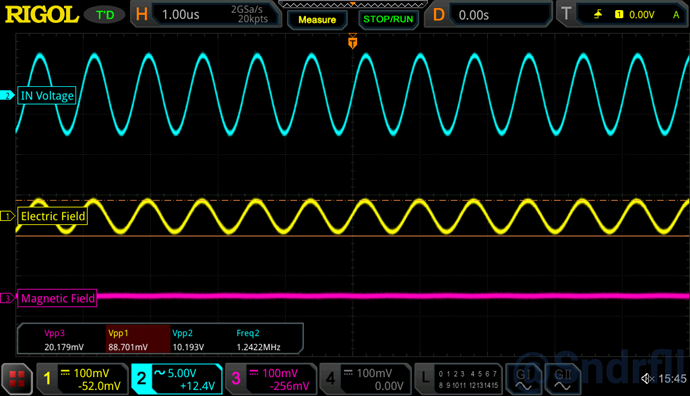Click the RIGOL logo
Viewport: 690px width, 396px height.
pyautogui.click(x=42, y=15)
